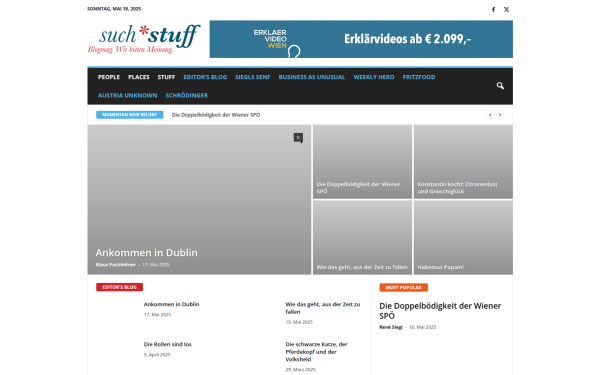
Task: Open SCHRÖDINGER section
Action: 187,95
